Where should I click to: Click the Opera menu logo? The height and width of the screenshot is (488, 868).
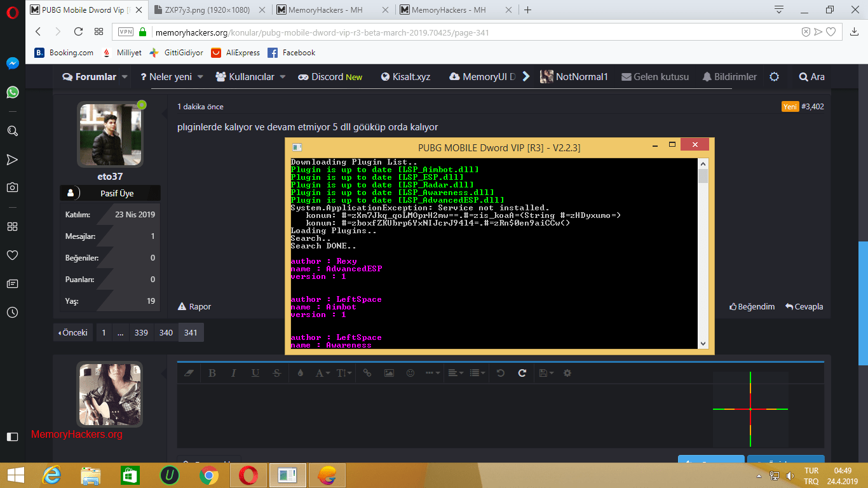13,11
